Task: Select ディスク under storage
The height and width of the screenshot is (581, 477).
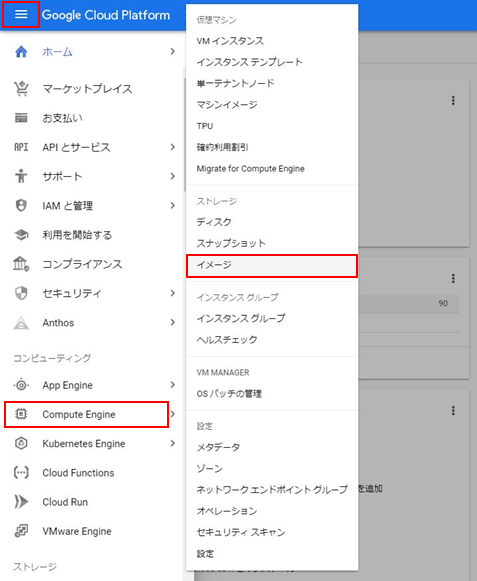Action: coord(272,222)
